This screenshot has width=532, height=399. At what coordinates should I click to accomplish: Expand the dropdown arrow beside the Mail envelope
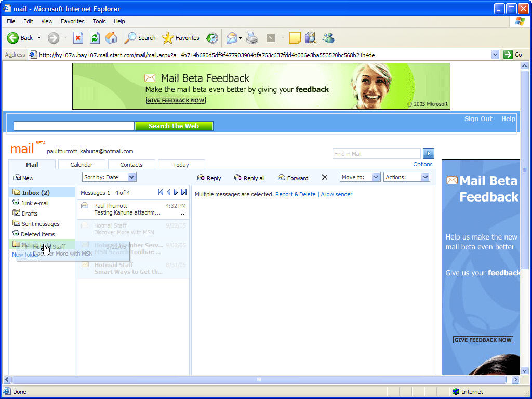point(240,38)
